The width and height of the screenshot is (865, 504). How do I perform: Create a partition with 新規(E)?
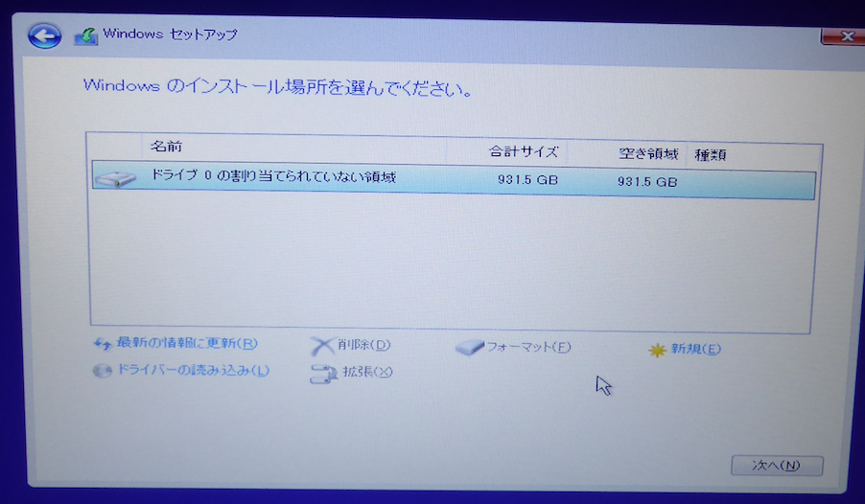(695, 349)
